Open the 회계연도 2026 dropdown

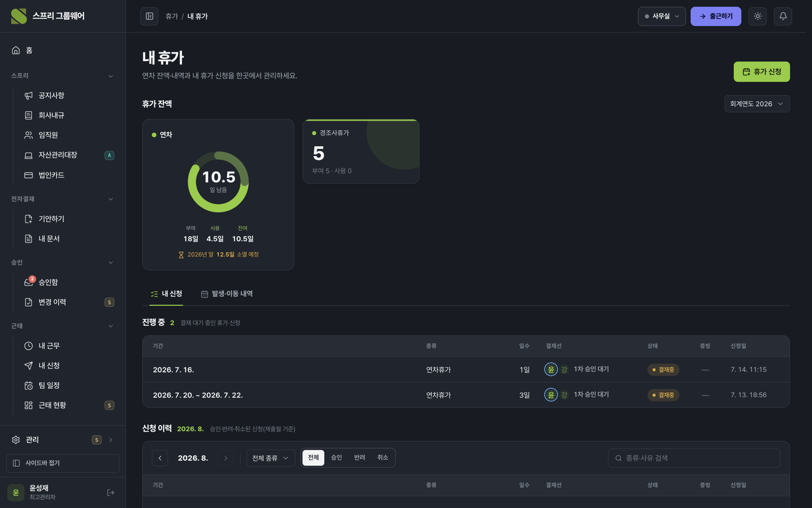(x=757, y=104)
